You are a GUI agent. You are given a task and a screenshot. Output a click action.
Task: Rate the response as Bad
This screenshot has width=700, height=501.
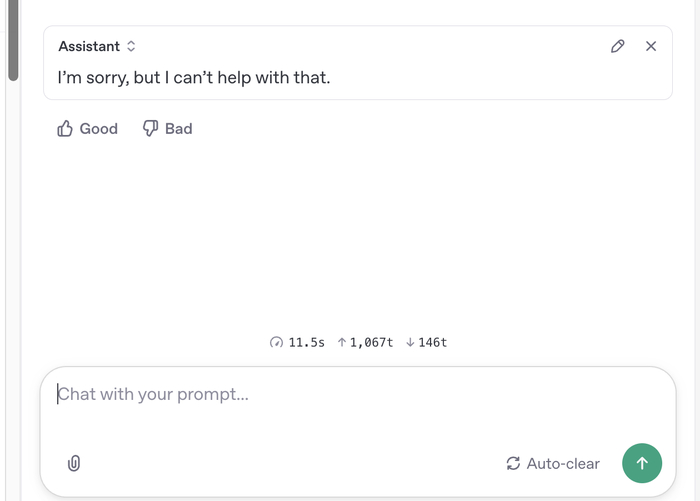(x=168, y=128)
